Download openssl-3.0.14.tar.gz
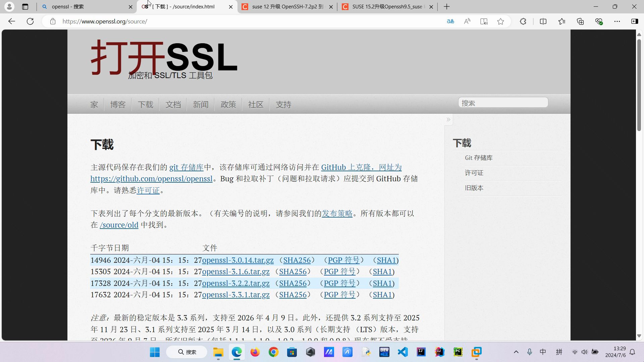This screenshot has height=362, width=644. (238, 260)
